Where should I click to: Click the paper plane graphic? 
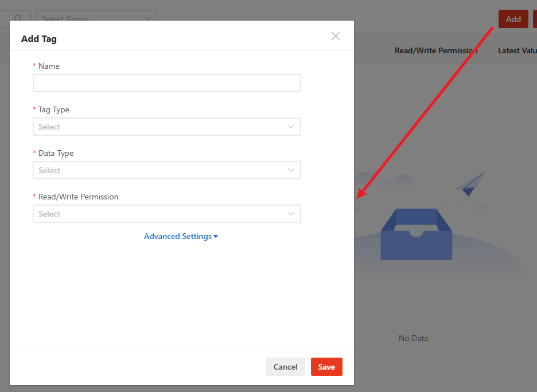coord(470,184)
